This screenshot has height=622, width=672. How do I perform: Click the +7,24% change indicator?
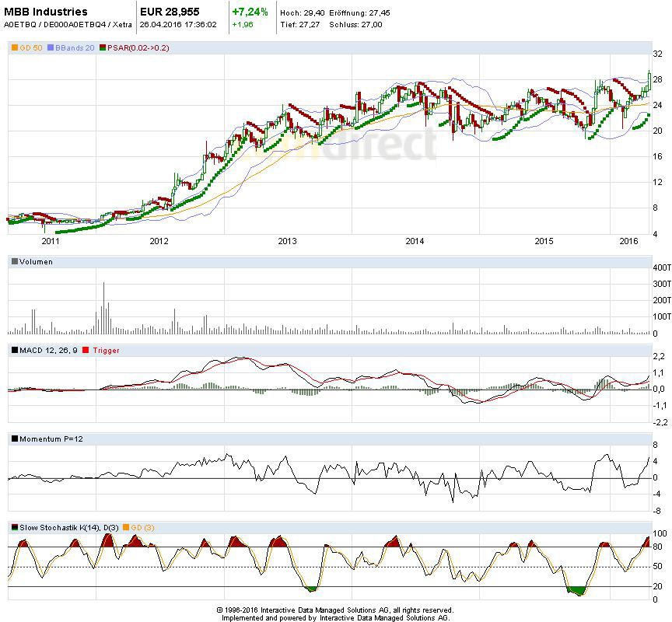point(250,12)
